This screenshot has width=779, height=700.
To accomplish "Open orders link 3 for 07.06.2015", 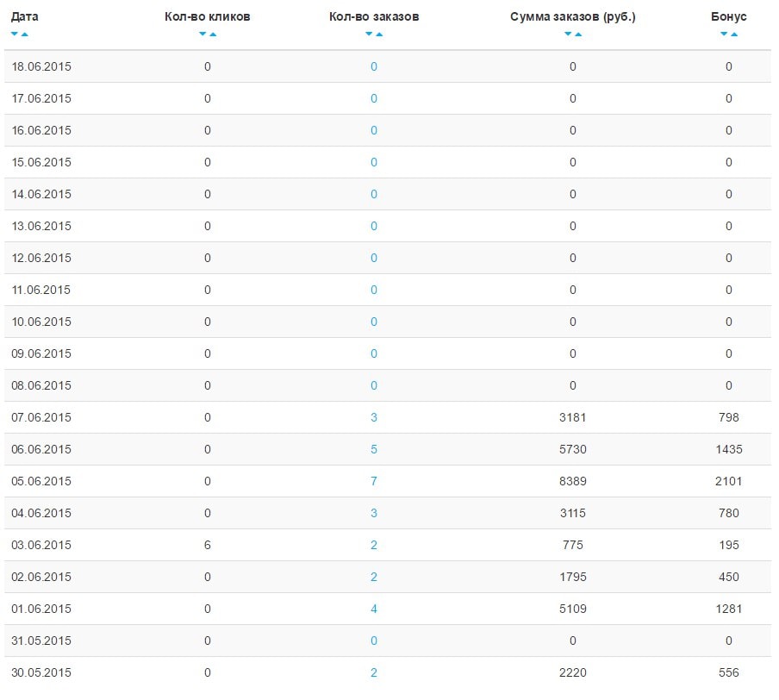I will [374, 417].
